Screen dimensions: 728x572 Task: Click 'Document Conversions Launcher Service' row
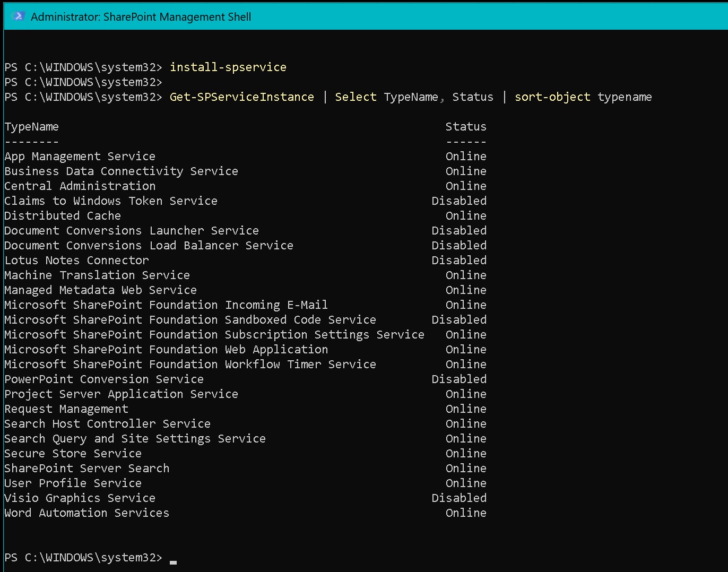pos(246,231)
